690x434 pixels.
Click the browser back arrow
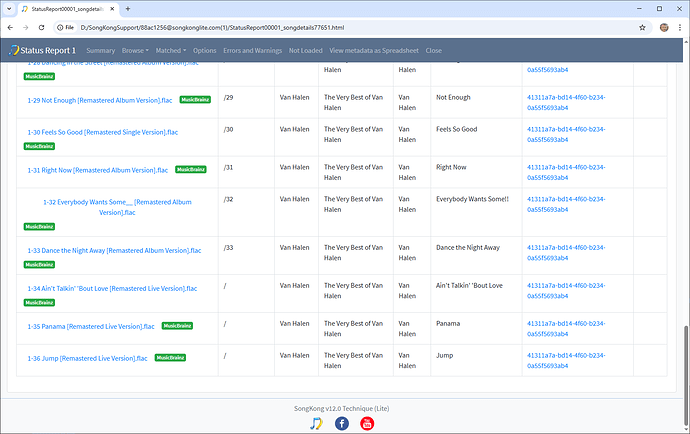coord(11,27)
